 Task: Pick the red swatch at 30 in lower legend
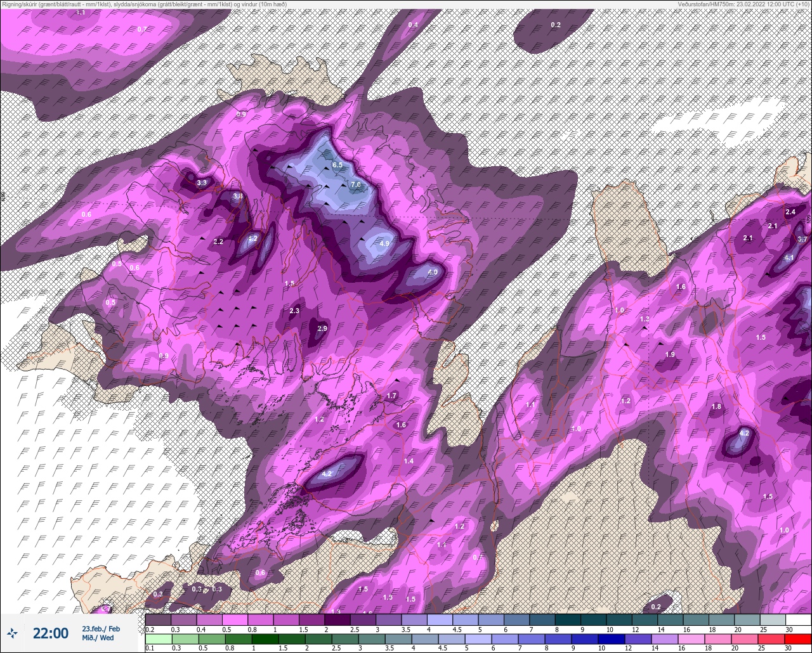click(x=798, y=639)
